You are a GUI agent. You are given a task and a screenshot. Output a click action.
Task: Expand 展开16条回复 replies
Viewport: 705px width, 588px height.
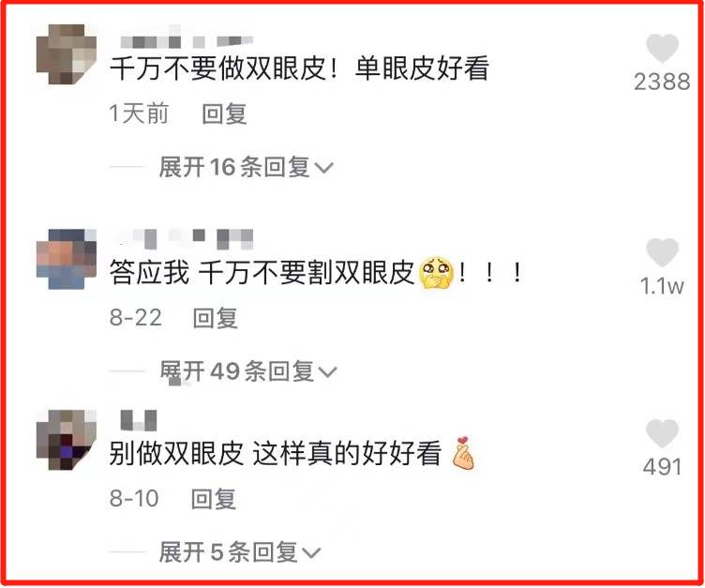click(246, 167)
